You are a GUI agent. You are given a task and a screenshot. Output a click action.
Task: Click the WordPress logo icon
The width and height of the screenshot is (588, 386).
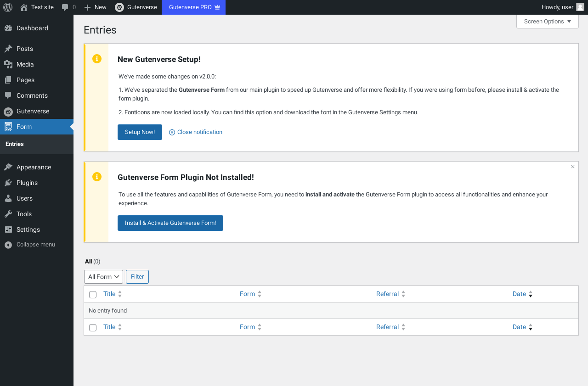tap(8, 7)
